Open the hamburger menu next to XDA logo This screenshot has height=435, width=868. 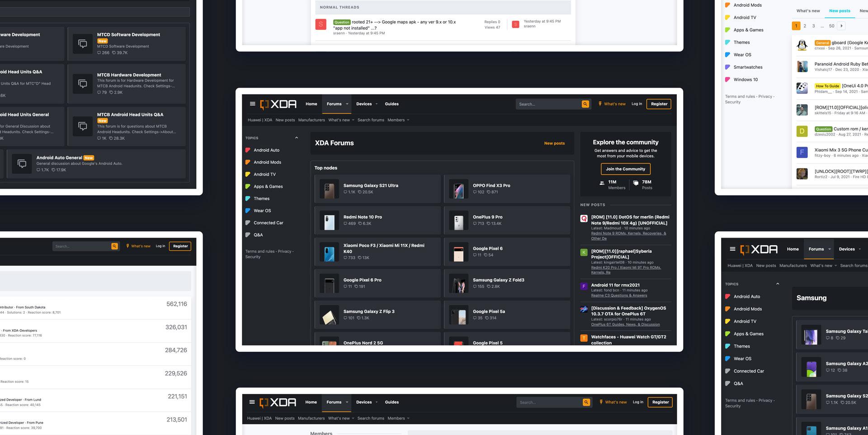point(252,103)
